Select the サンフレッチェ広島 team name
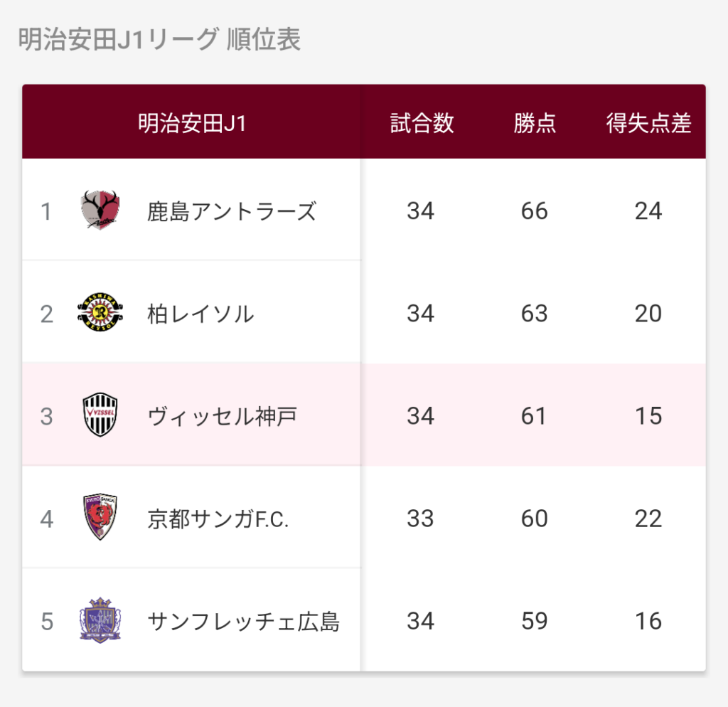The image size is (728, 707). click(243, 621)
